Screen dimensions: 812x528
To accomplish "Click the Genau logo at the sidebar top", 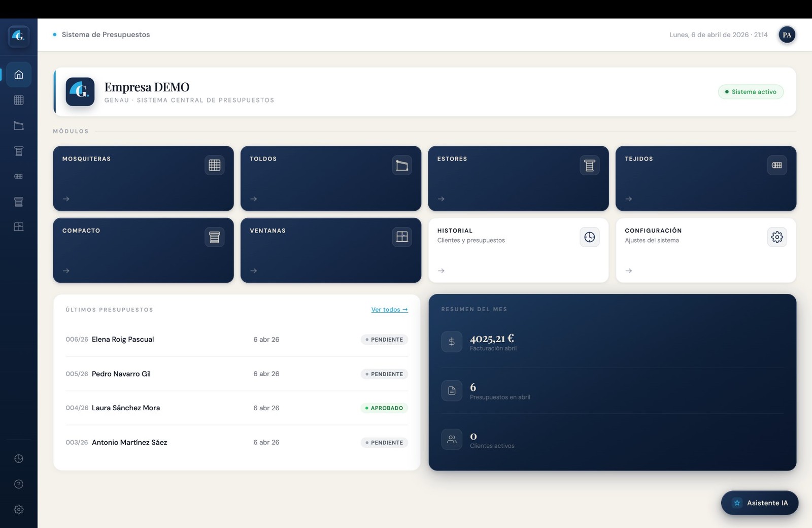I will point(19,37).
